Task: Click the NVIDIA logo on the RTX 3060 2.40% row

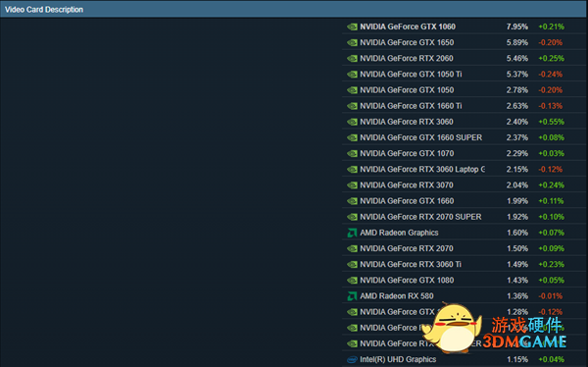Action: click(x=352, y=122)
